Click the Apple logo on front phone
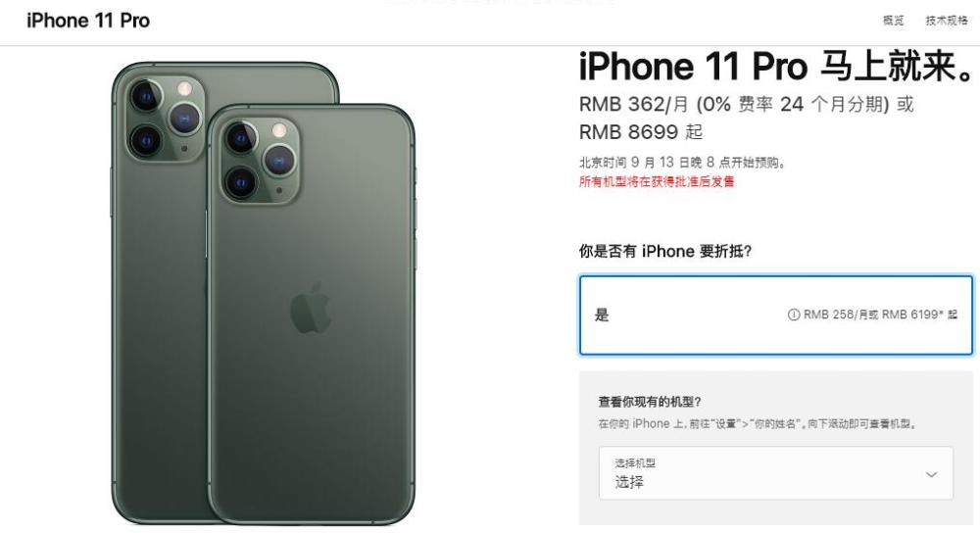Image resolution: width=980 pixels, height=533 pixels. point(311,307)
